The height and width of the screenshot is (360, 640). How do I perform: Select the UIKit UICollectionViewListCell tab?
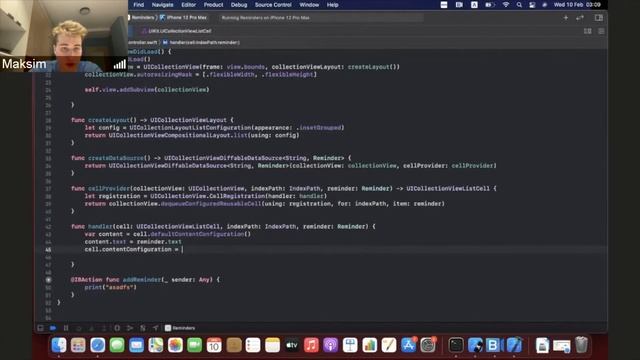(177, 31)
